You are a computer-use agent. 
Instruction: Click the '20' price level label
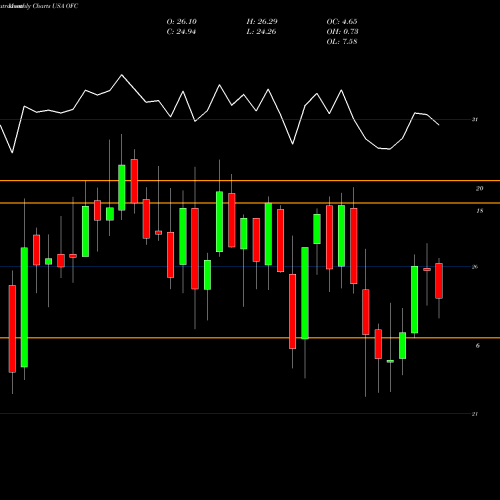479,189
